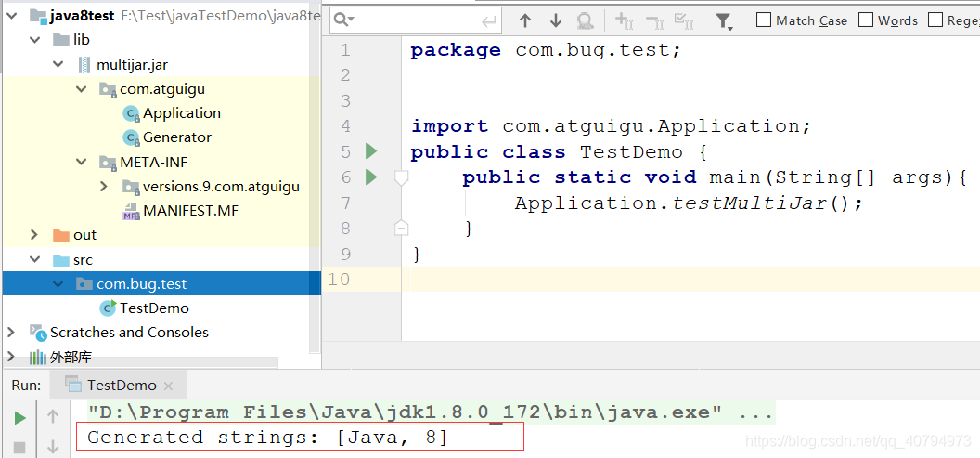Collapse the src folder chevron

point(35,260)
